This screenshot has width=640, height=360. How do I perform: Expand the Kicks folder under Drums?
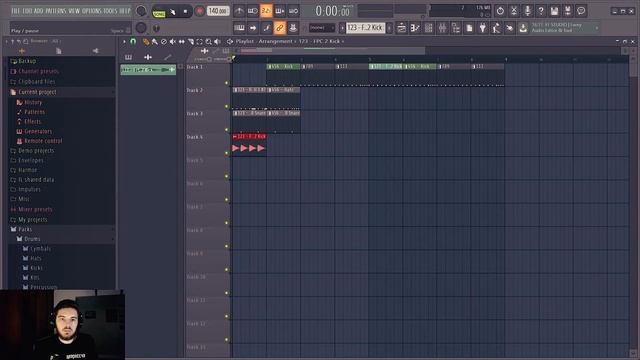coord(36,268)
